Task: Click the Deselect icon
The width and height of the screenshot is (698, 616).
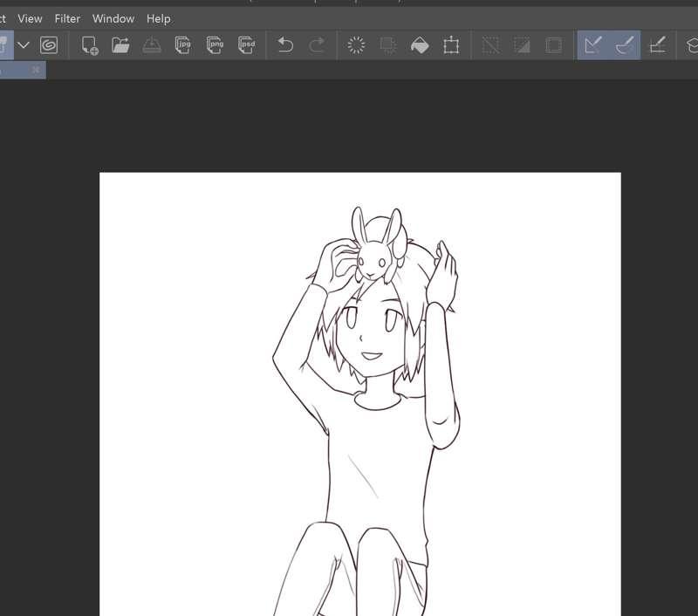Action: (x=490, y=45)
